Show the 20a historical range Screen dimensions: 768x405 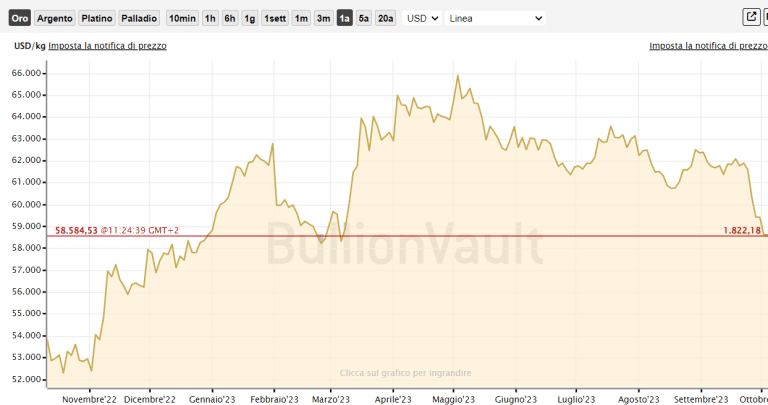click(385, 18)
